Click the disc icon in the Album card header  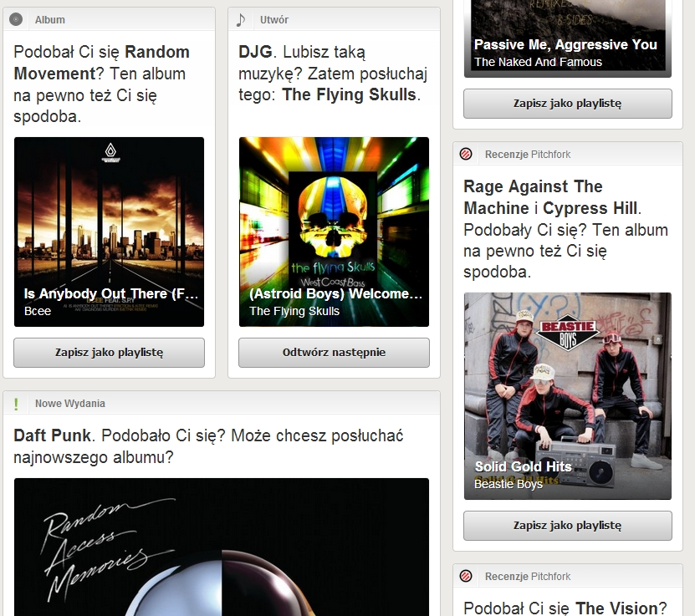pos(16,19)
